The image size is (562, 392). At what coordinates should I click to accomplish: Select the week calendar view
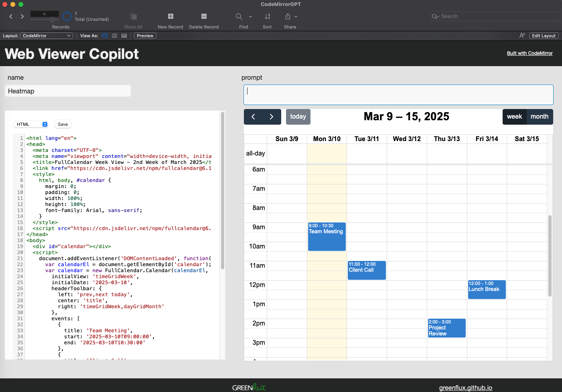(514, 117)
